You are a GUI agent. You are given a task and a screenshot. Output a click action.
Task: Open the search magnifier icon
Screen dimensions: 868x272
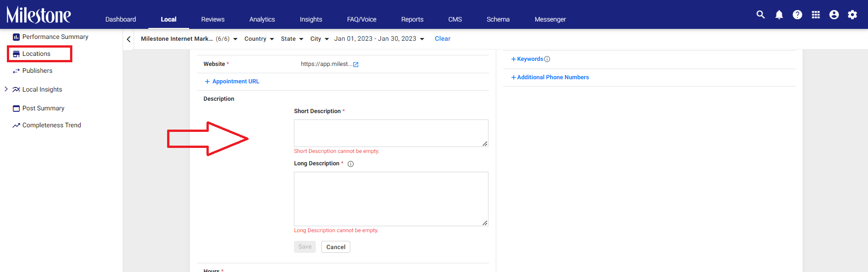pos(760,15)
